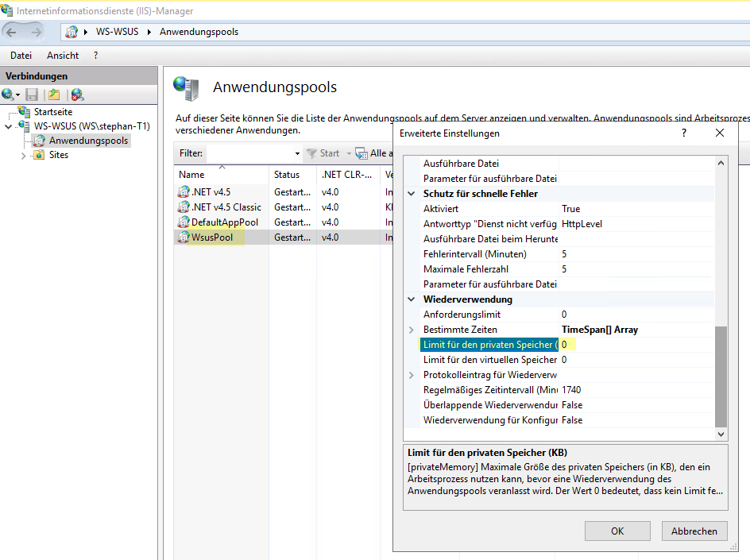Expand the Sites tree node
Screen dimensions: 750x560
point(23,156)
